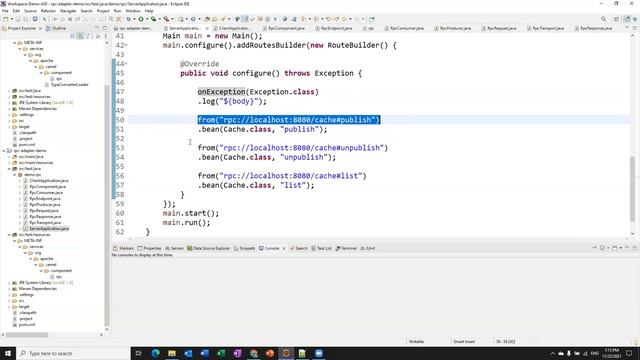Image resolution: width=640 pixels, height=360 pixels.
Task: Click the Coverage launch toolbar icon
Action: [153, 19]
